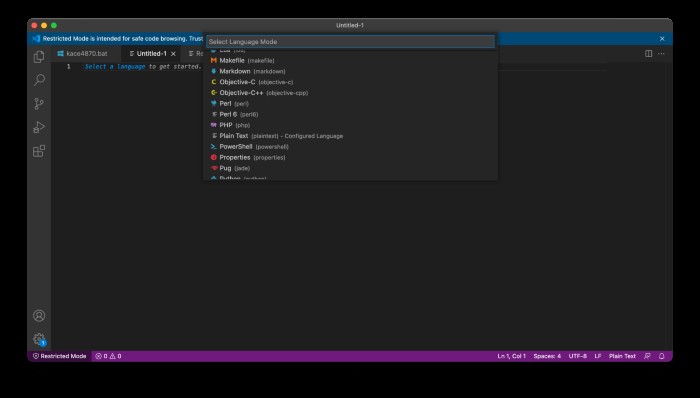Click line number 1 in the editor gutter
The width and height of the screenshot is (700, 398).
(69, 66)
